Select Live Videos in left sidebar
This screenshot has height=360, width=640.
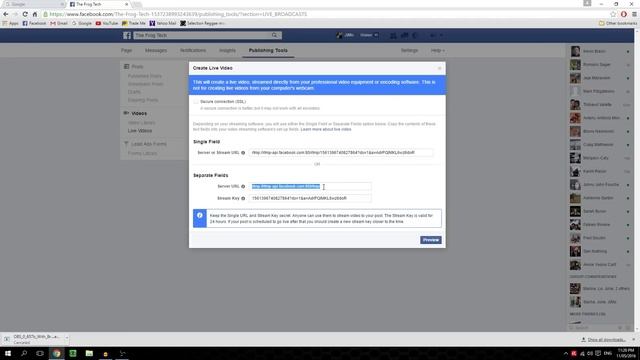140,131
